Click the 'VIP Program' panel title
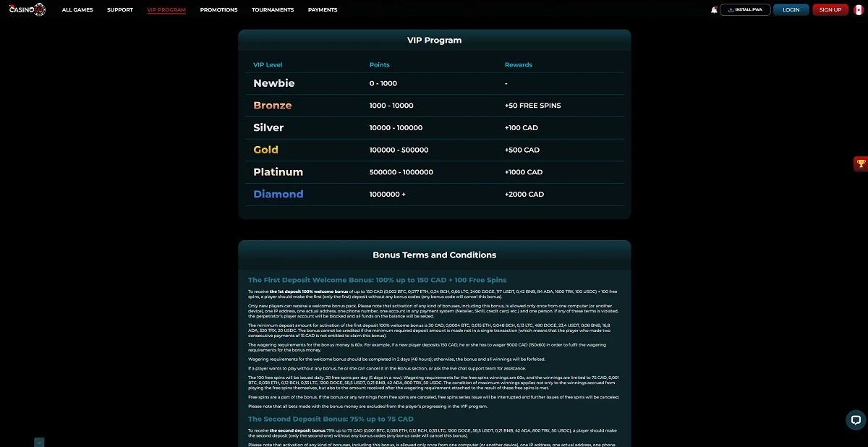 pos(435,41)
